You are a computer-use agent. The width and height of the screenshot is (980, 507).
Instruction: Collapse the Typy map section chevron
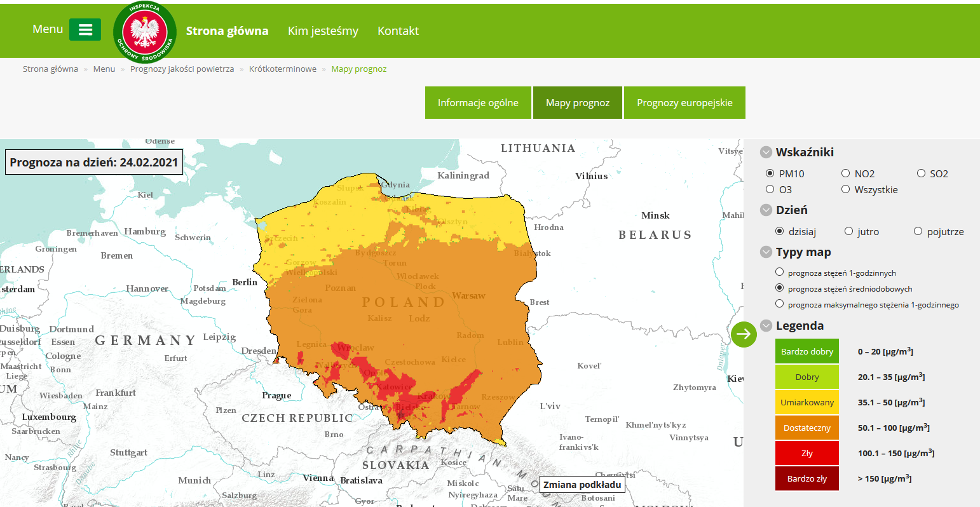(766, 252)
